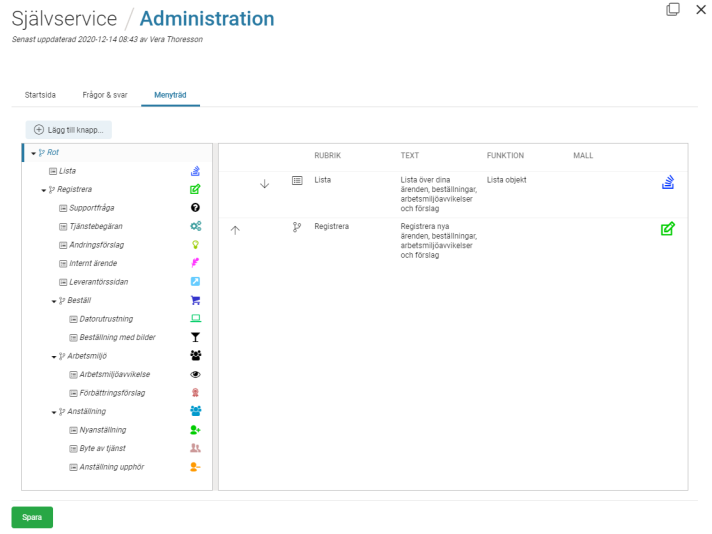
Task: Collapse the Anställning tree branch
Action: click(x=53, y=411)
